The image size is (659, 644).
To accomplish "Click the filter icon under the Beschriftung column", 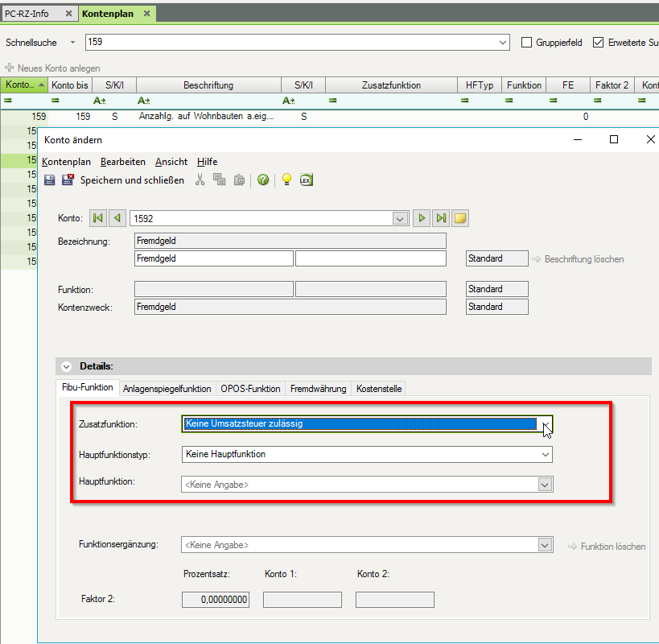I will 144,101.
